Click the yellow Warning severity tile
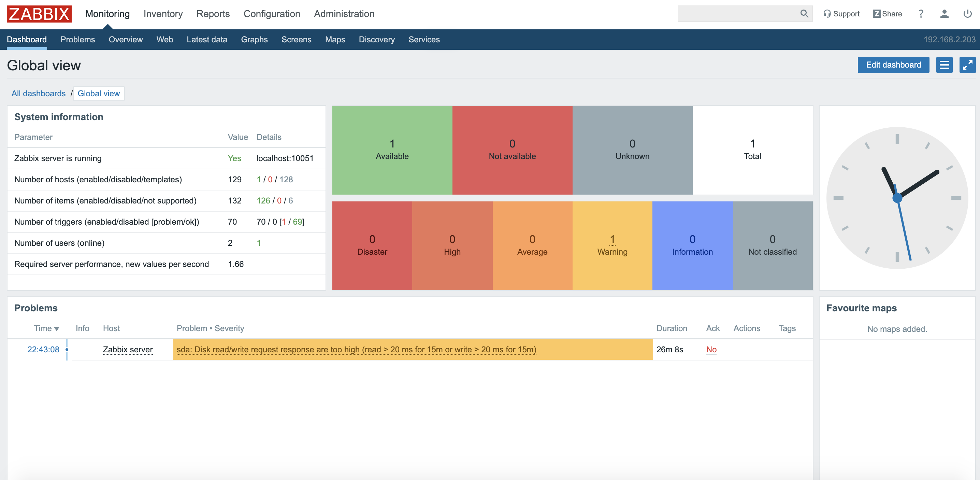This screenshot has height=480, width=980. point(612,245)
